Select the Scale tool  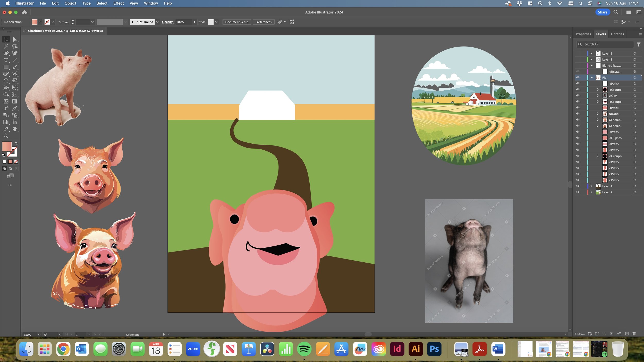[x=15, y=81]
